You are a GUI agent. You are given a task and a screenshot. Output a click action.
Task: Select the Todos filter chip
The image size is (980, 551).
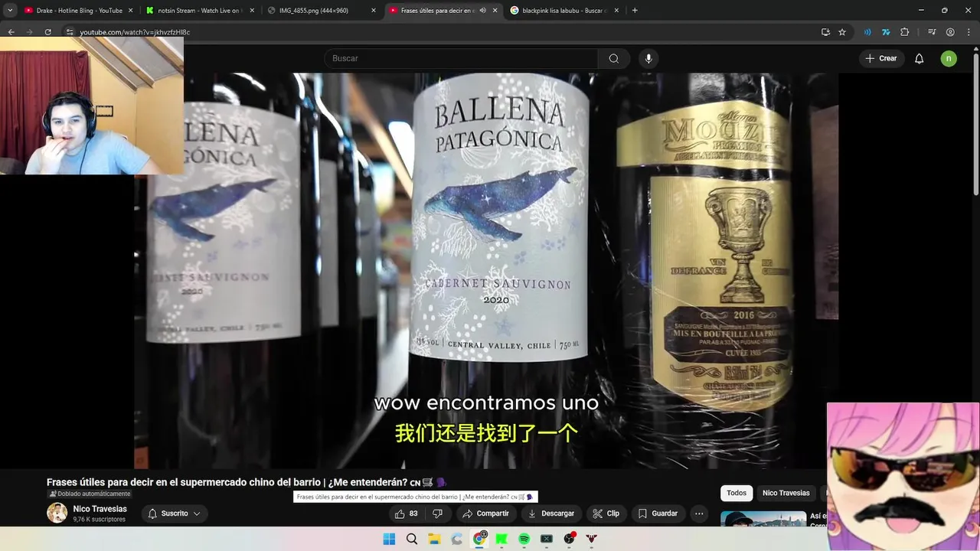[x=737, y=493]
